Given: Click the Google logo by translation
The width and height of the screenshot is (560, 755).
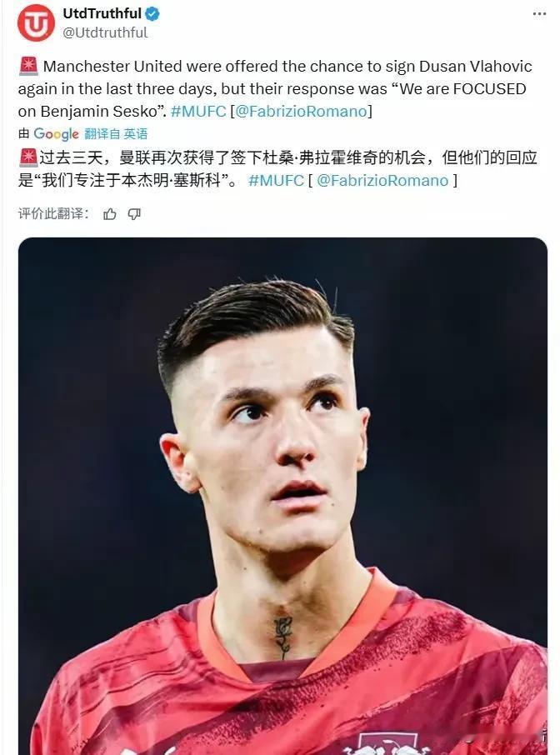Looking at the screenshot, I should (x=56, y=134).
